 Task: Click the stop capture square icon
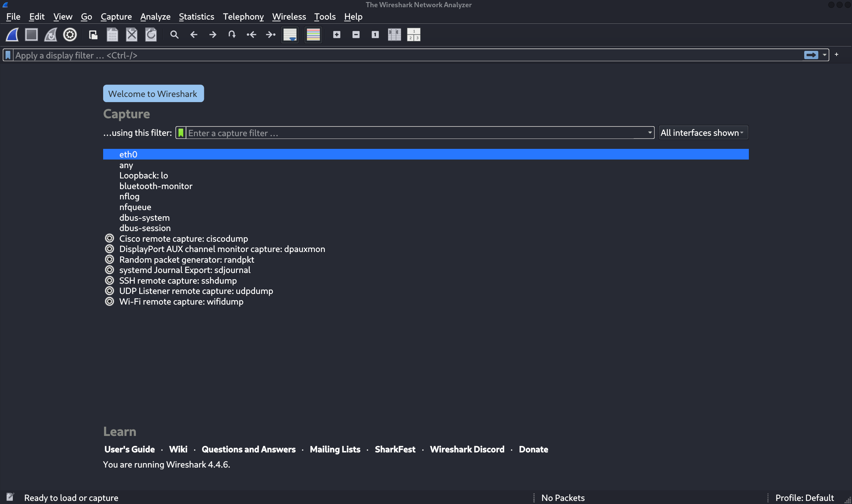click(x=31, y=35)
